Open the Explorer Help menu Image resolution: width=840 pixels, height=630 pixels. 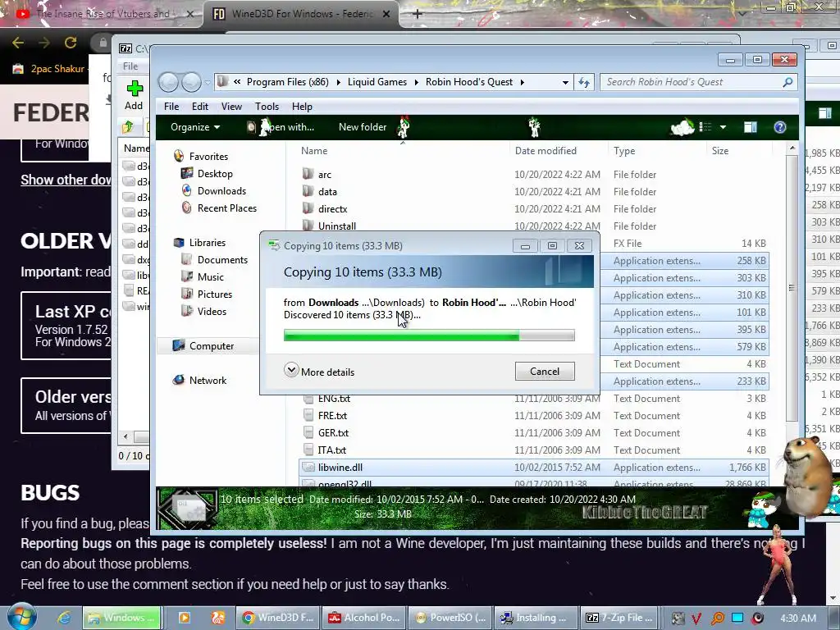(302, 107)
